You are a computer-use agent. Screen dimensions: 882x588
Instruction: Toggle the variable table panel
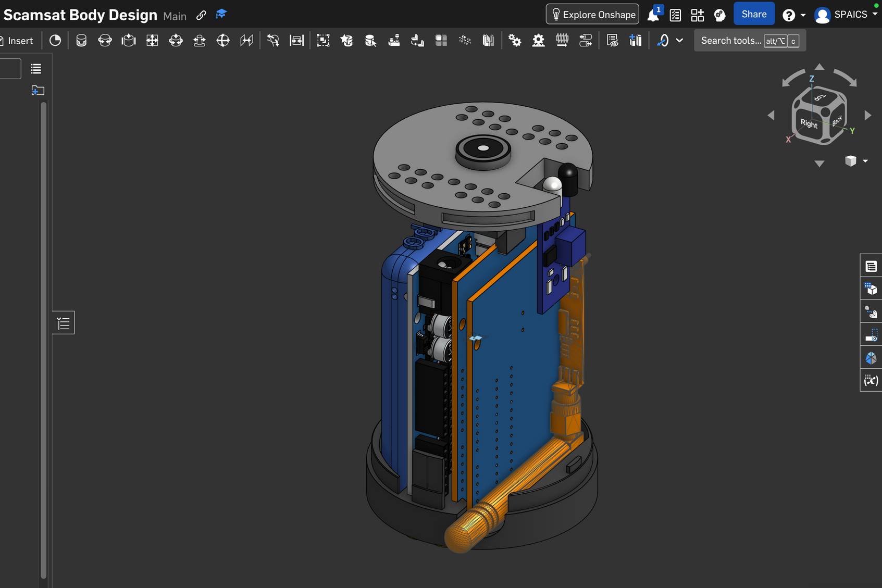(871, 381)
